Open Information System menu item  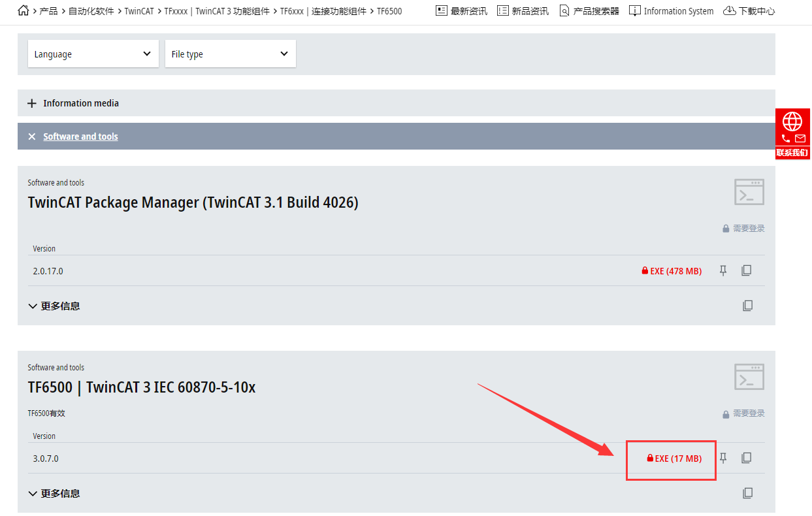671,11
